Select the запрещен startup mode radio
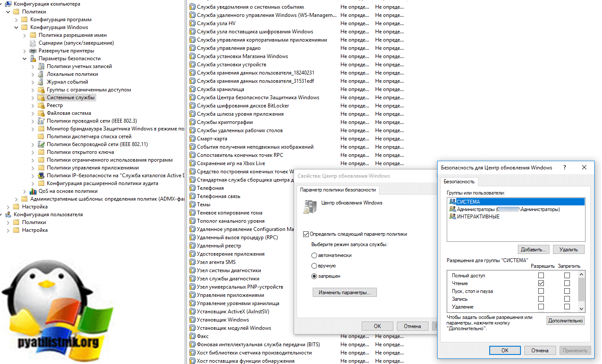 click(x=314, y=276)
